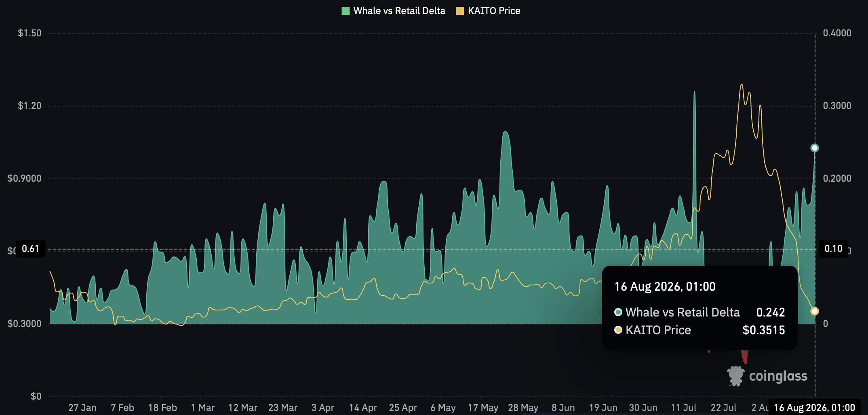Click the 12 Mar date label

click(x=242, y=408)
